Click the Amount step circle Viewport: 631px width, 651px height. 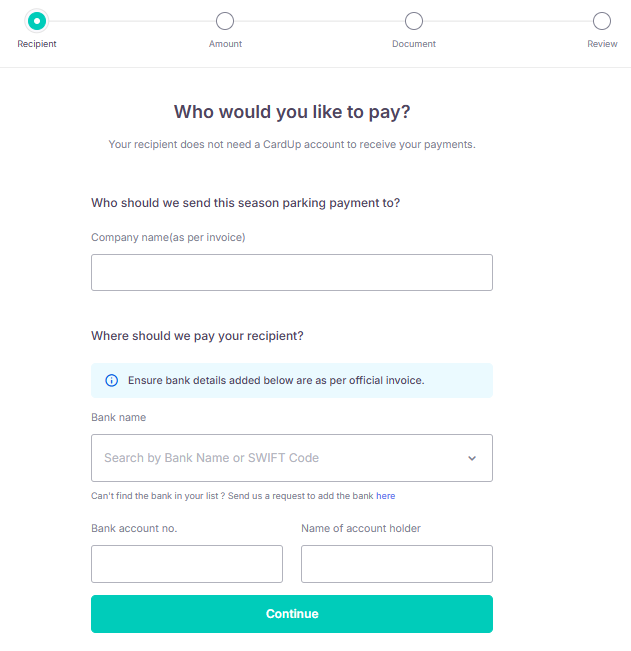click(x=225, y=21)
